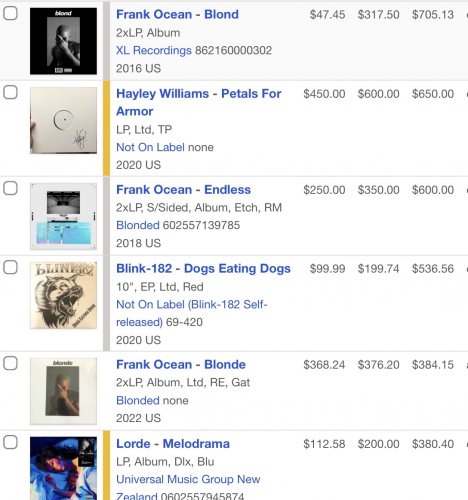Screen dimensions: 468x500
Task: Open Not On Label (Blink-182 Self-released) link
Action: [192, 313]
